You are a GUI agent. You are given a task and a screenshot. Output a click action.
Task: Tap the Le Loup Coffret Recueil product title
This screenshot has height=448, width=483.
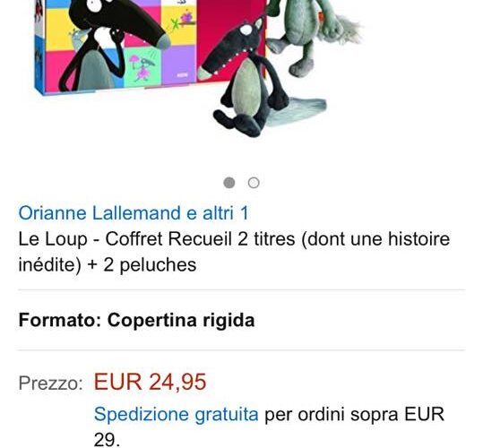(234, 252)
